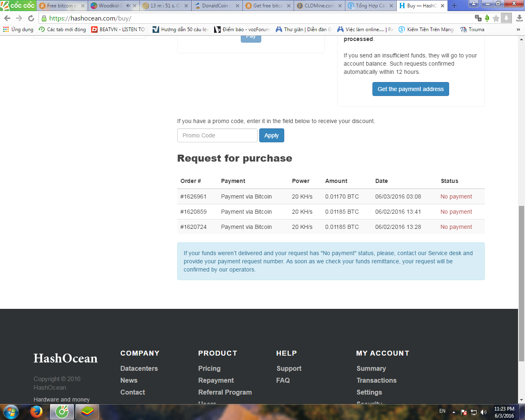
Task: Click into the Promo Code field
Action: (x=217, y=135)
